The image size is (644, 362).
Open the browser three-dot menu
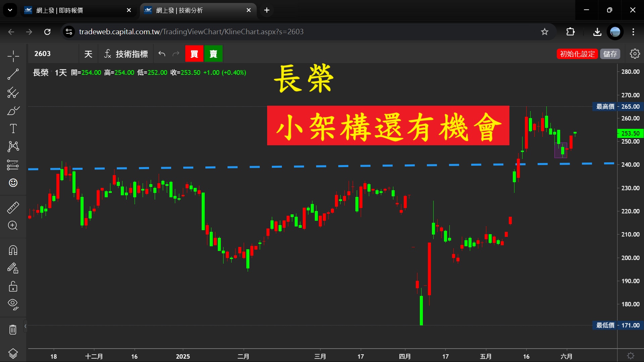(x=633, y=32)
